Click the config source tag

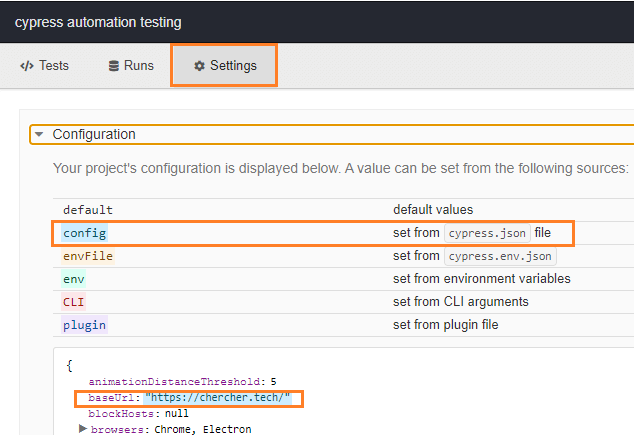point(85,233)
